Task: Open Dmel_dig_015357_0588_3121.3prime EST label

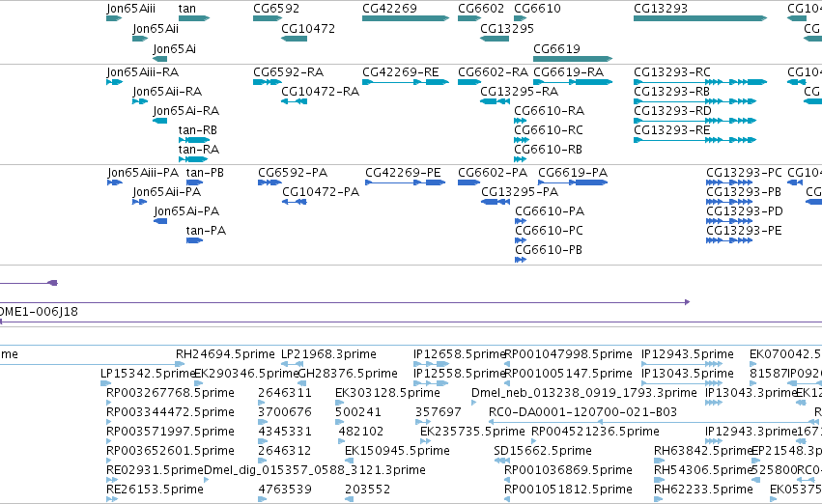Action: (315, 470)
